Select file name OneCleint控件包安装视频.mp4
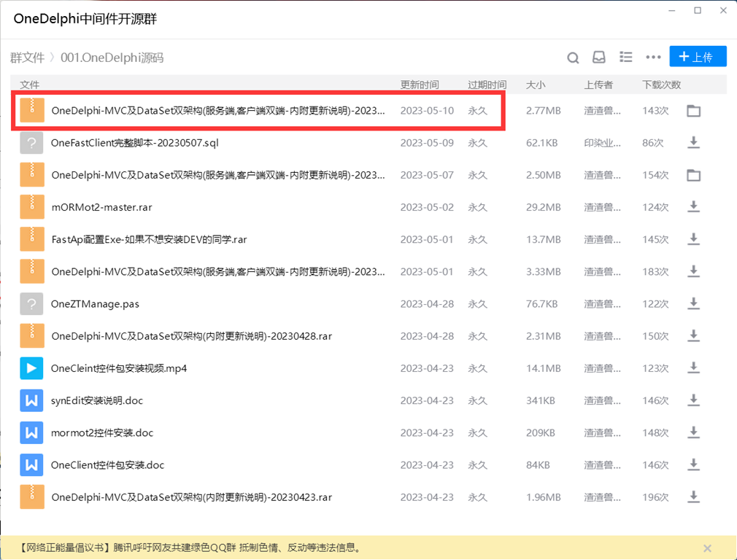 click(118, 368)
